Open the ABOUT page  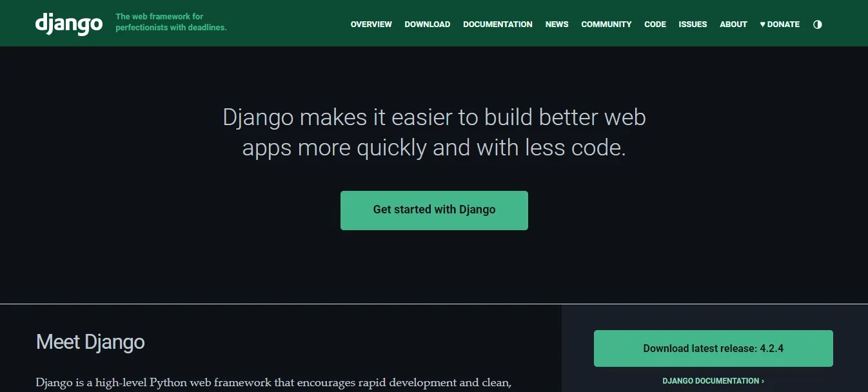pos(733,24)
